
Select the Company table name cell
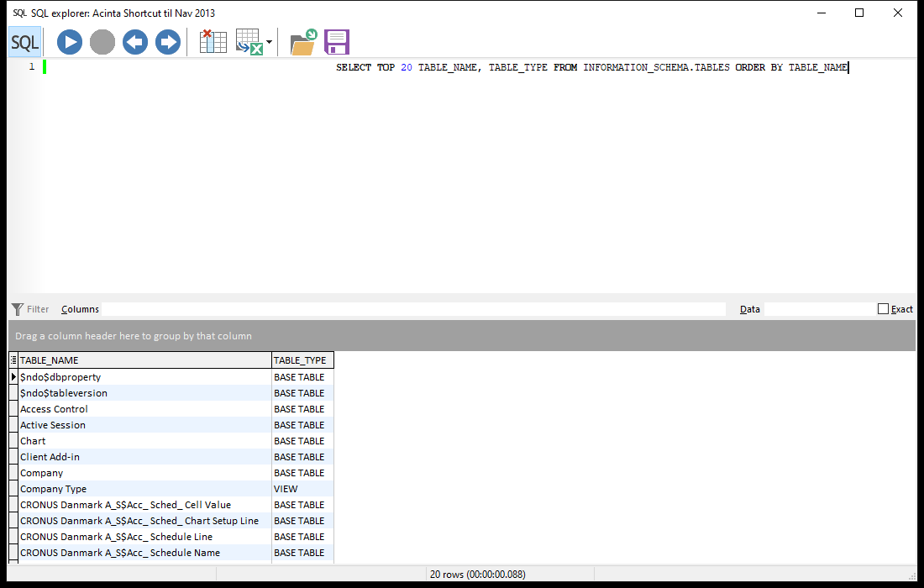pyautogui.click(x=145, y=473)
